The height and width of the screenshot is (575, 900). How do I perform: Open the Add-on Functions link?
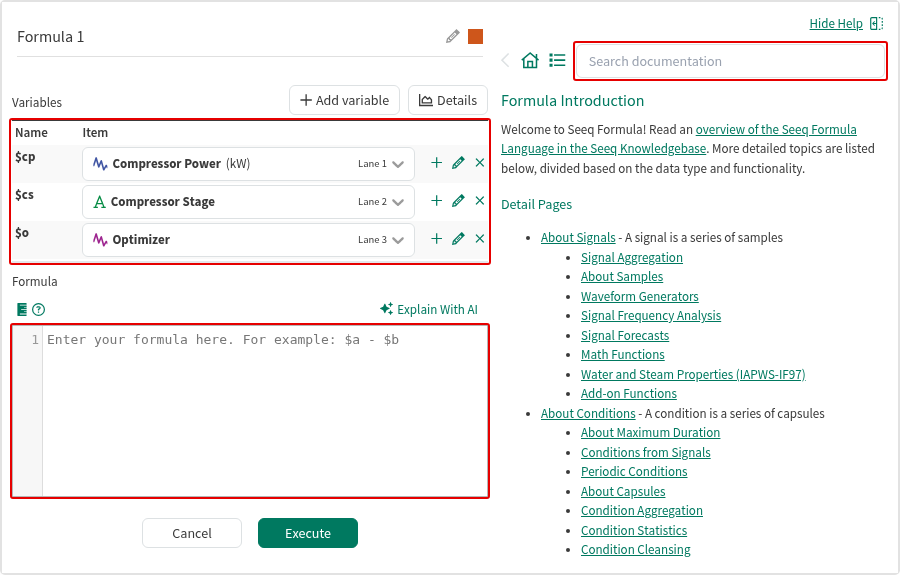[629, 394]
